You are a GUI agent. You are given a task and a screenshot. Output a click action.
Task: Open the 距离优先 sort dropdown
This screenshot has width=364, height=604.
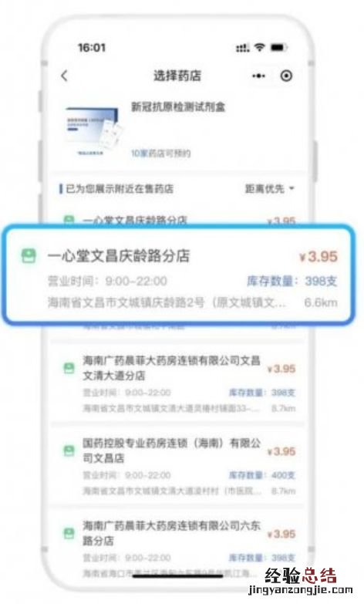pyautogui.click(x=270, y=189)
